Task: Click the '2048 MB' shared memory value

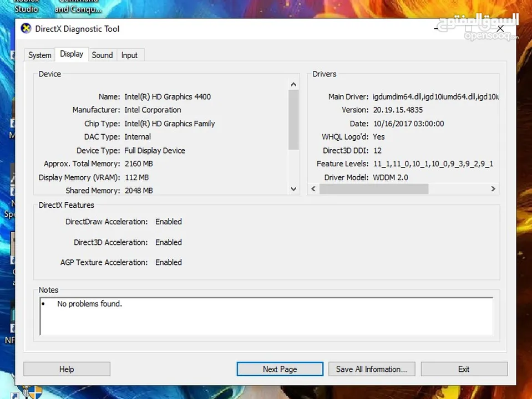Action: [139, 191]
